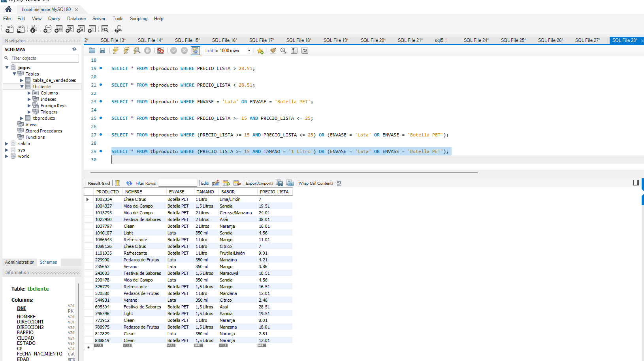Expand the tbproducto table
The width and height of the screenshot is (644, 361).
point(22,118)
